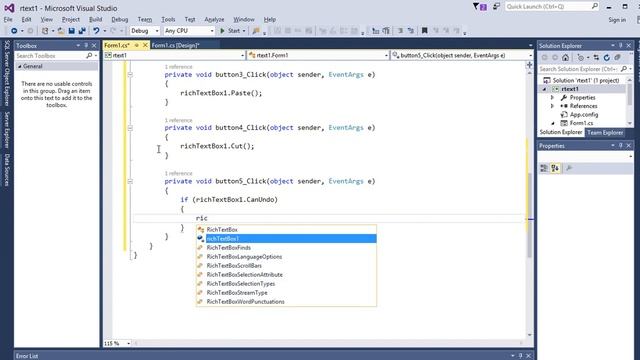
Task: Open the Server Explorer side tab
Action: pos(7,130)
